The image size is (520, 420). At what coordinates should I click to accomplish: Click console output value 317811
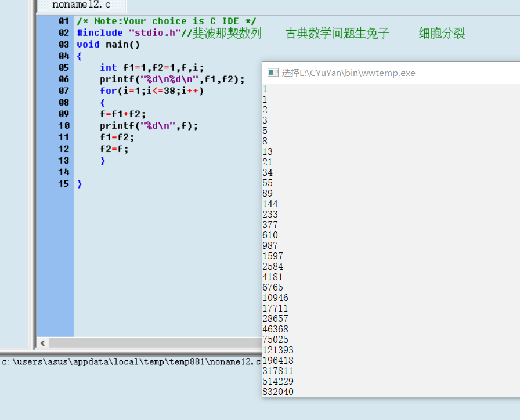pyautogui.click(x=278, y=371)
